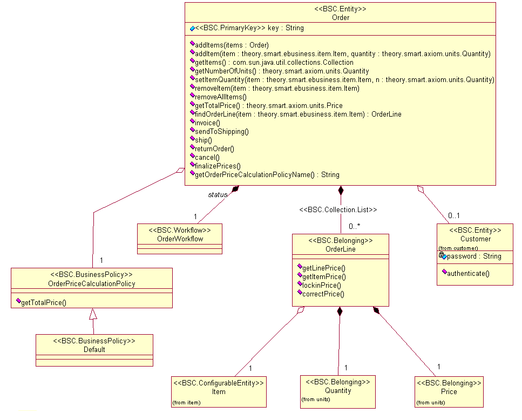The width and height of the screenshot is (522, 420).
Task: Select the cancel() operation
Action: point(207,158)
